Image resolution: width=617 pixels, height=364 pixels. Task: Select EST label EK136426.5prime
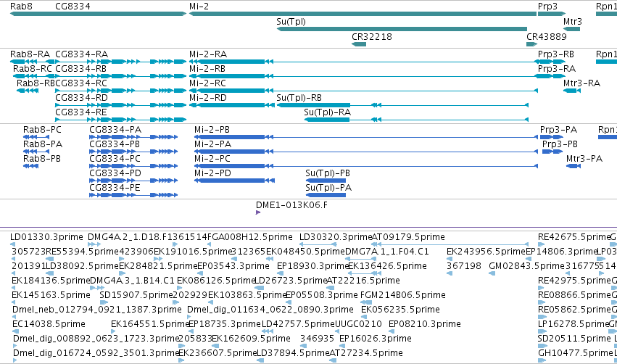pos(388,266)
